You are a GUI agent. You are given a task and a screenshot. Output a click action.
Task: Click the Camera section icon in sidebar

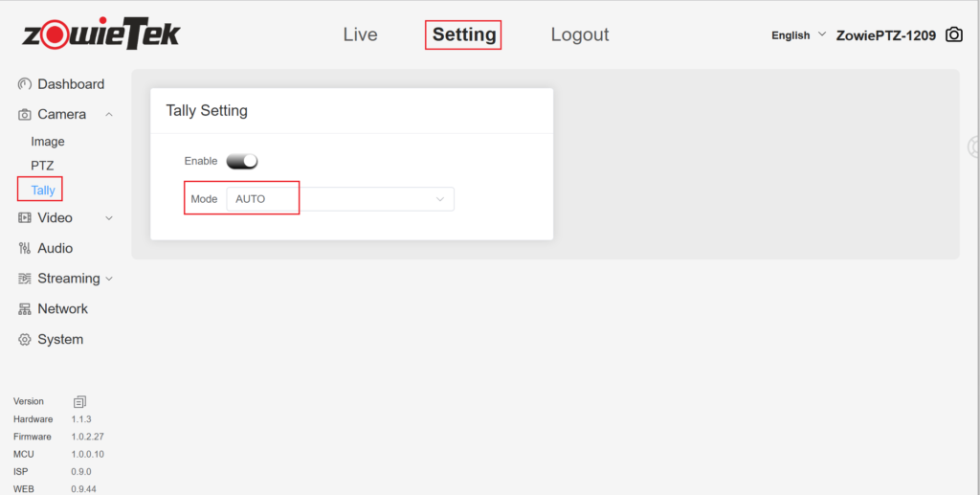tap(25, 115)
